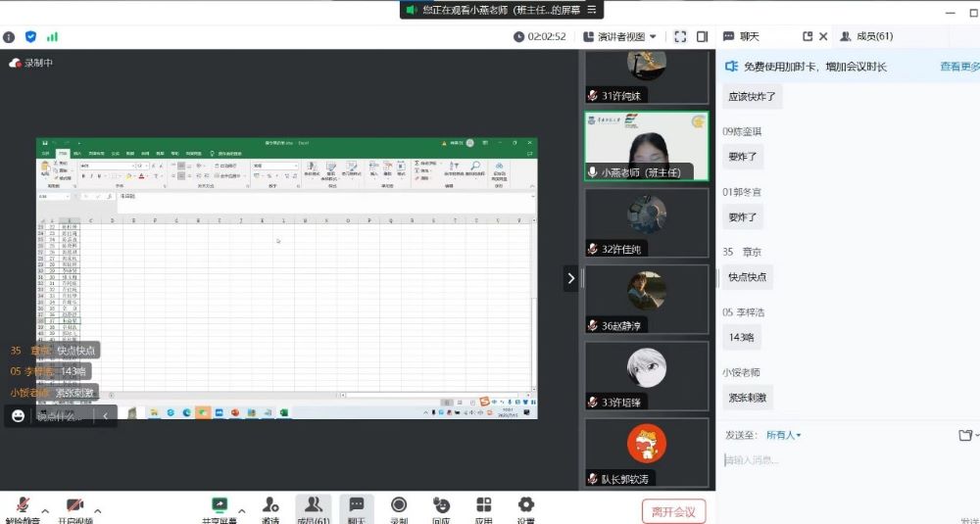Open the Invite participants icon
This screenshot has width=980, height=524.
tap(270, 506)
